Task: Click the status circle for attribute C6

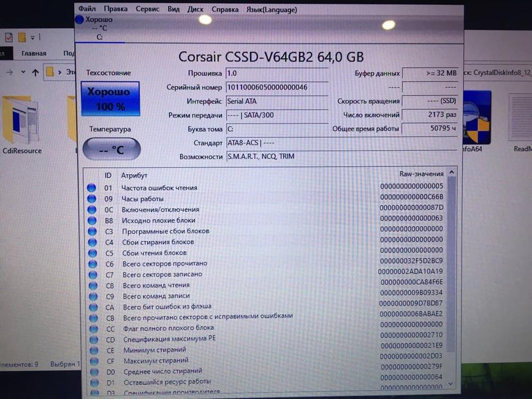Action: (93, 264)
